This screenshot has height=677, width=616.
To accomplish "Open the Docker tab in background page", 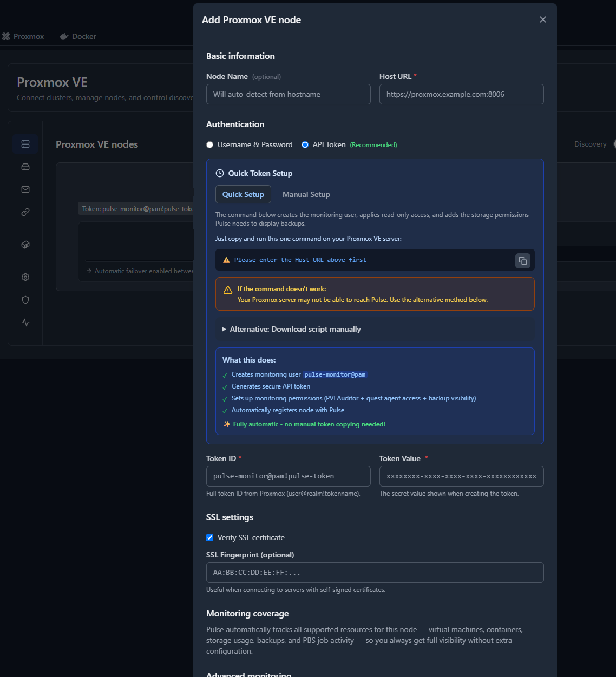I will point(78,36).
